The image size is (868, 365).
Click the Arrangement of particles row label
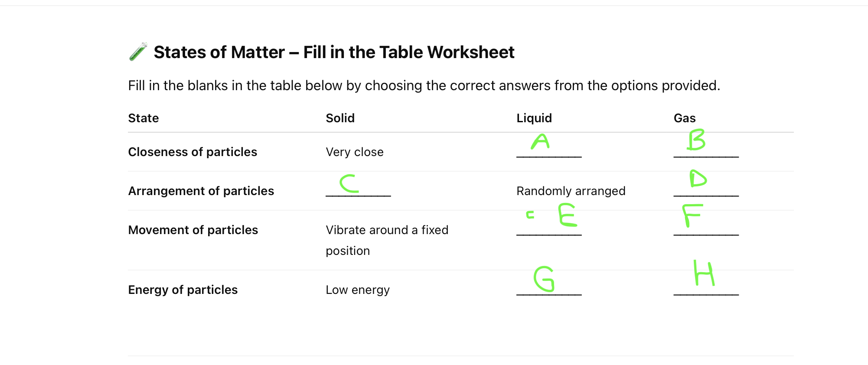pyautogui.click(x=201, y=191)
